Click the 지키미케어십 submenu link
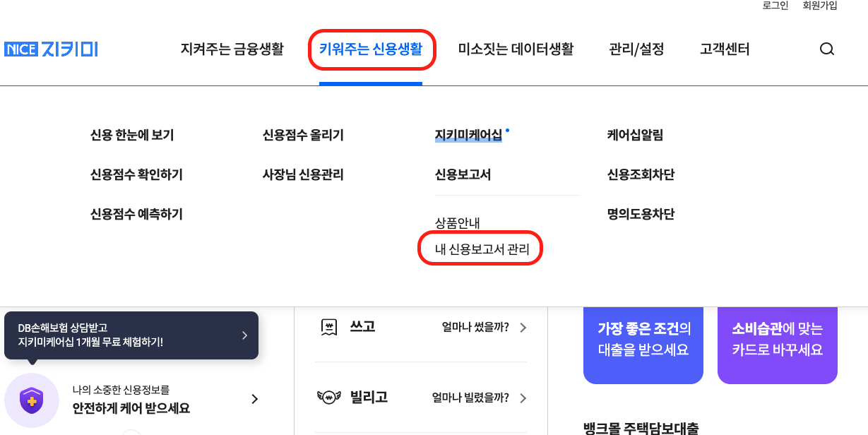Image resolution: width=868 pixels, height=435 pixels. (x=468, y=136)
